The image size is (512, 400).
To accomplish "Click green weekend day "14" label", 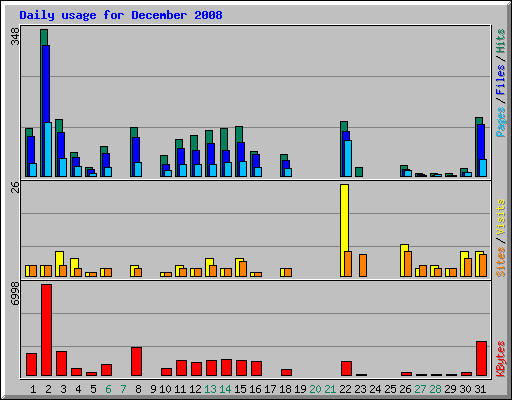I will pyautogui.click(x=225, y=389).
